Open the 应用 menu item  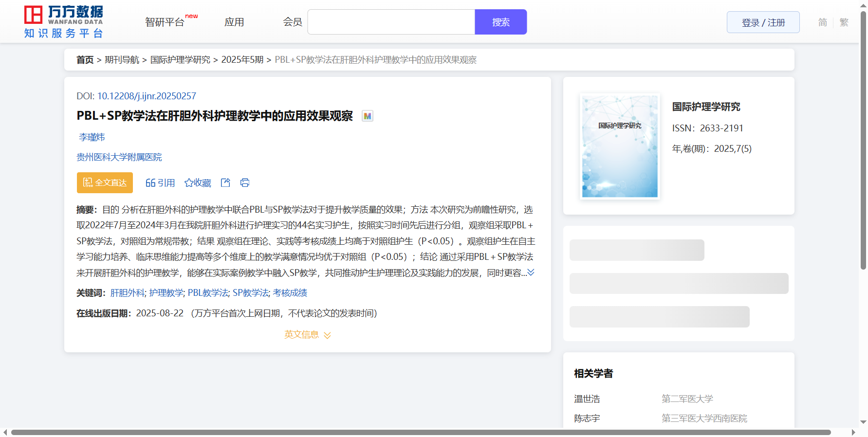pyautogui.click(x=234, y=22)
